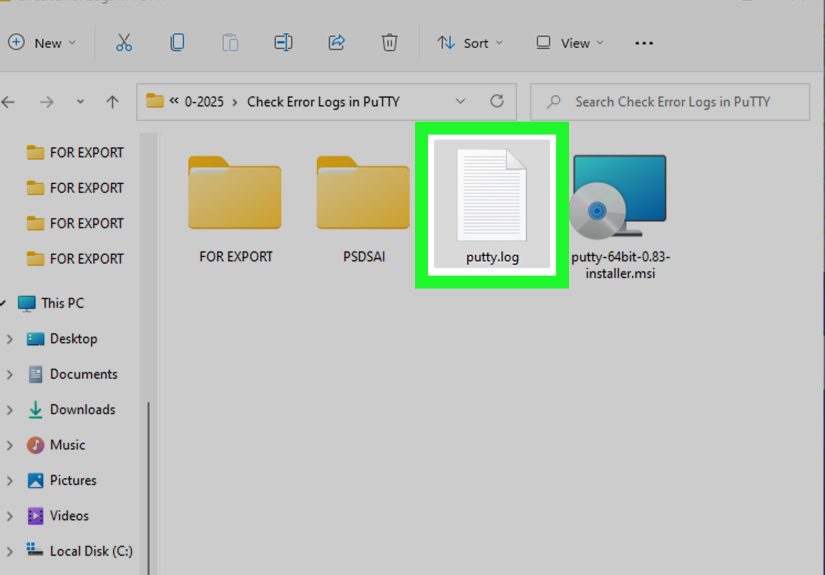Select Downloads in the sidebar
825x575 pixels.
click(71, 409)
